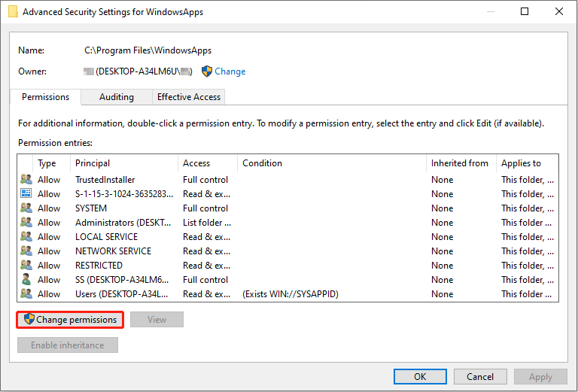The height and width of the screenshot is (392, 578).
Task: Click the Change owner link
Action: (230, 71)
